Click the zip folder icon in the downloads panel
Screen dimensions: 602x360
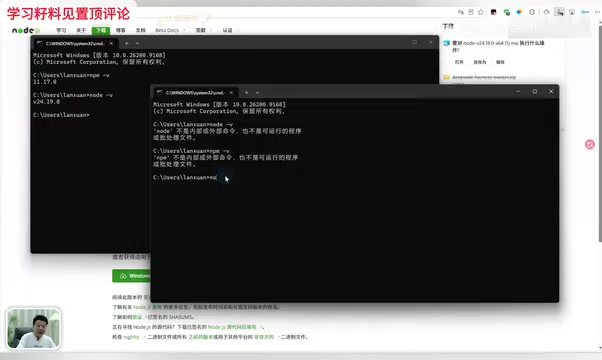447,77
